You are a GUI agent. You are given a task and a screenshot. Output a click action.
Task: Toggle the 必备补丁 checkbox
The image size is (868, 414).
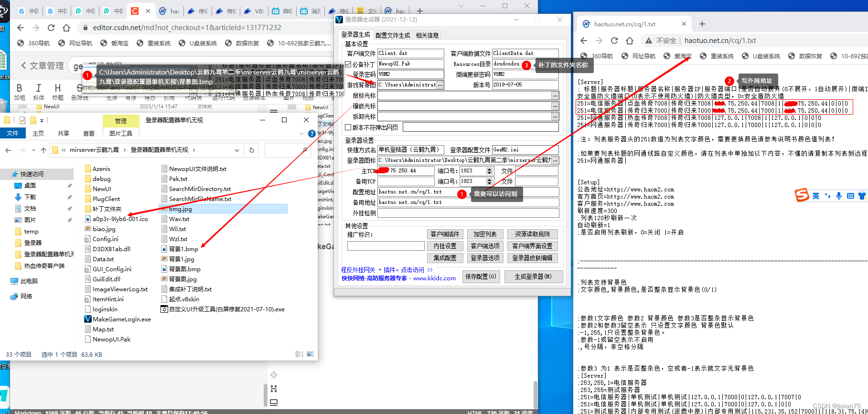[348, 64]
